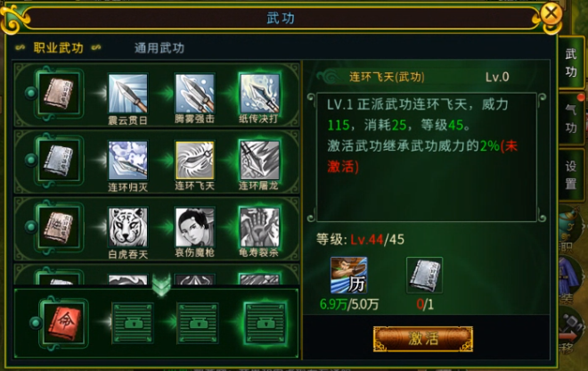
Task: Toggle the round node beside third-row skill book
Action: point(31,227)
